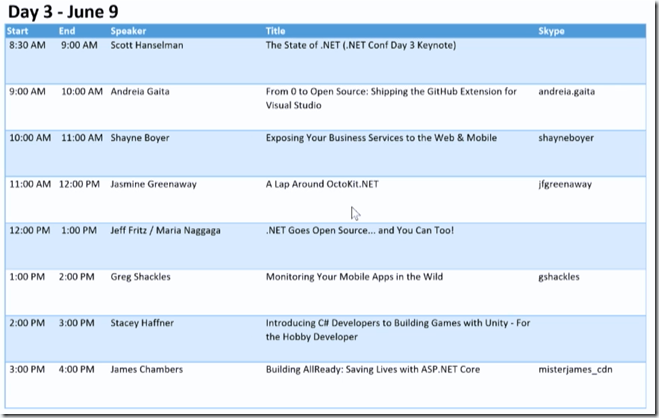Viewport: 659px width, 418px height.
Task: Select the End column header
Action: point(67,31)
